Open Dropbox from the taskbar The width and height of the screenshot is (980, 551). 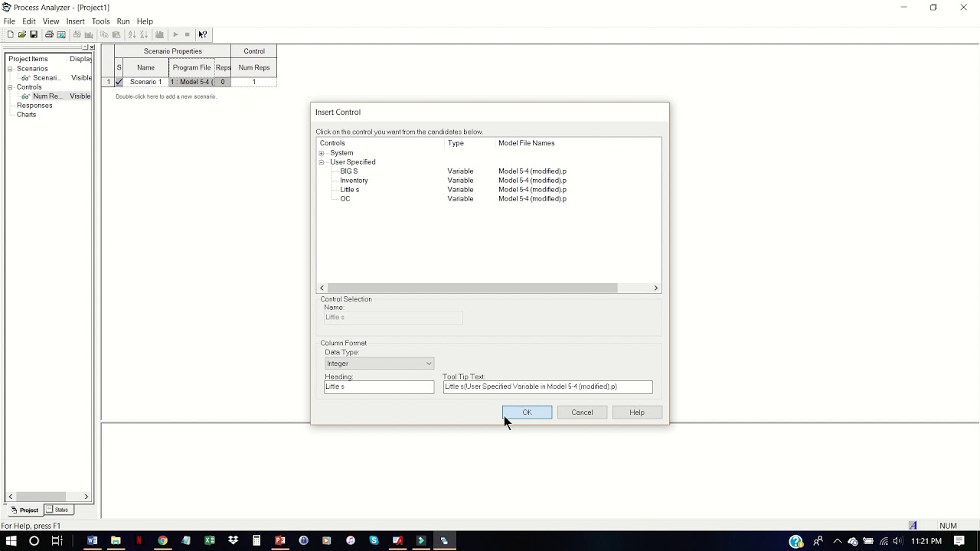(x=233, y=541)
